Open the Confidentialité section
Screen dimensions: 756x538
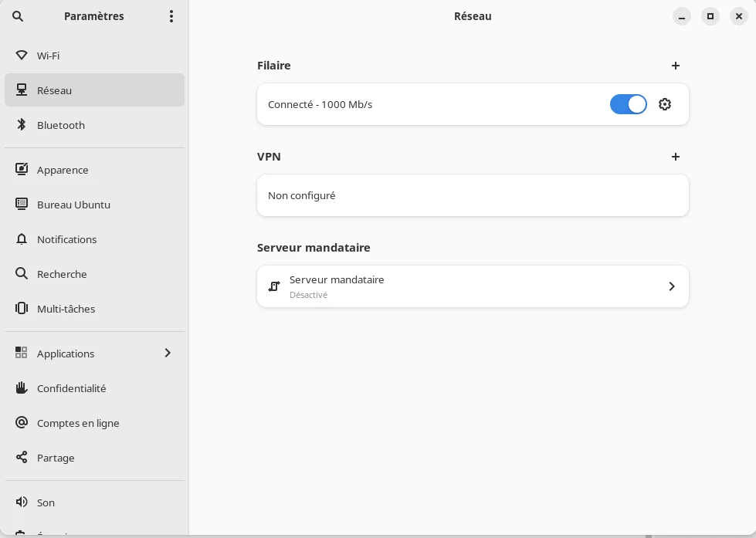pos(94,388)
